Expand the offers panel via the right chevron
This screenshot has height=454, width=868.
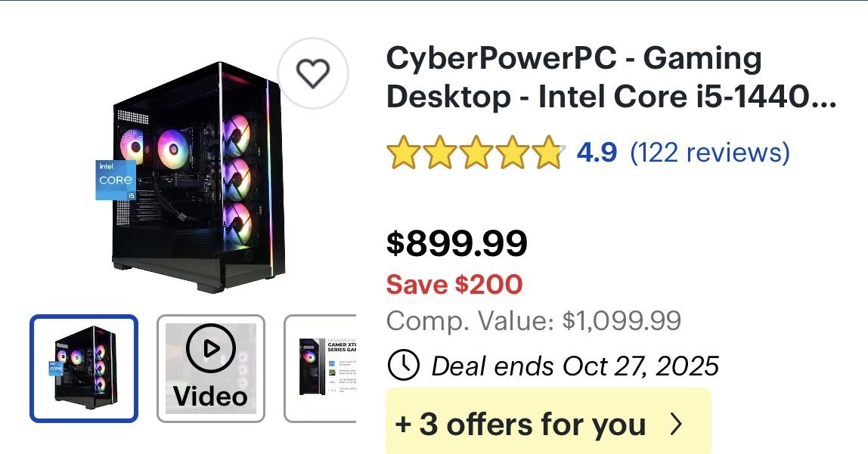coord(677,425)
